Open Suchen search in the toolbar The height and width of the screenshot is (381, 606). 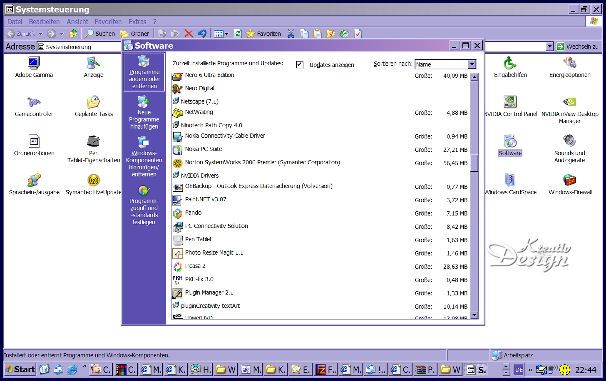101,34
